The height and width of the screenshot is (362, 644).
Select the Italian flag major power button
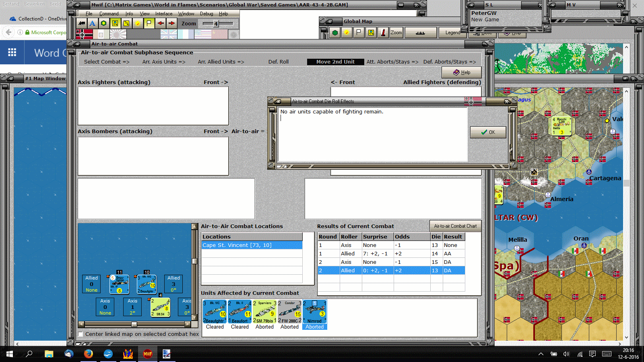tap(101, 34)
